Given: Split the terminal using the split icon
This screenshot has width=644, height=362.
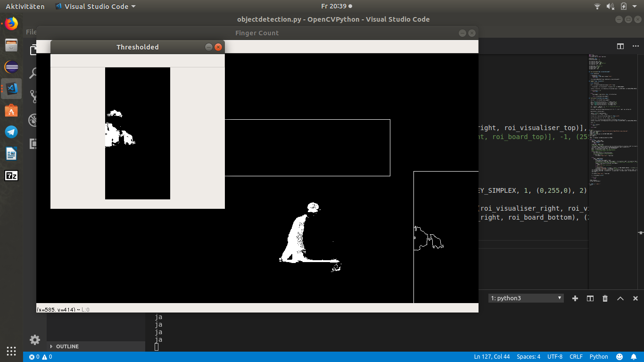Looking at the screenshot, I should pyautogui.click(x=590, y=298).
